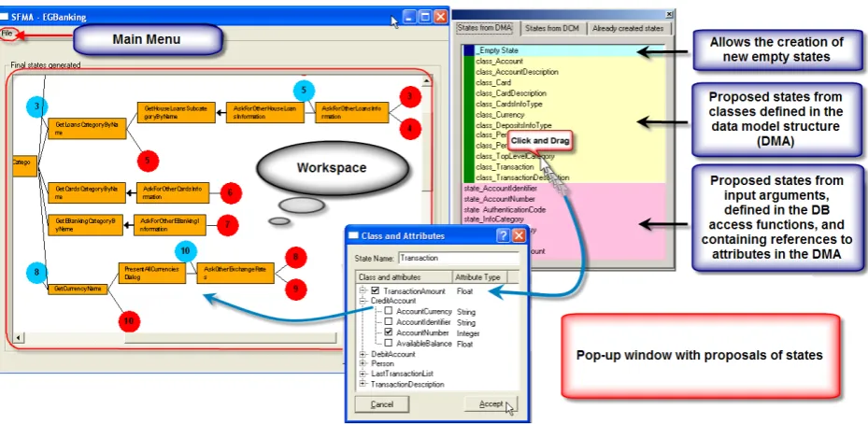Select the AskOtherExchangeRates state box
Viewport: 868px width, 424px height.
(235, 274)
